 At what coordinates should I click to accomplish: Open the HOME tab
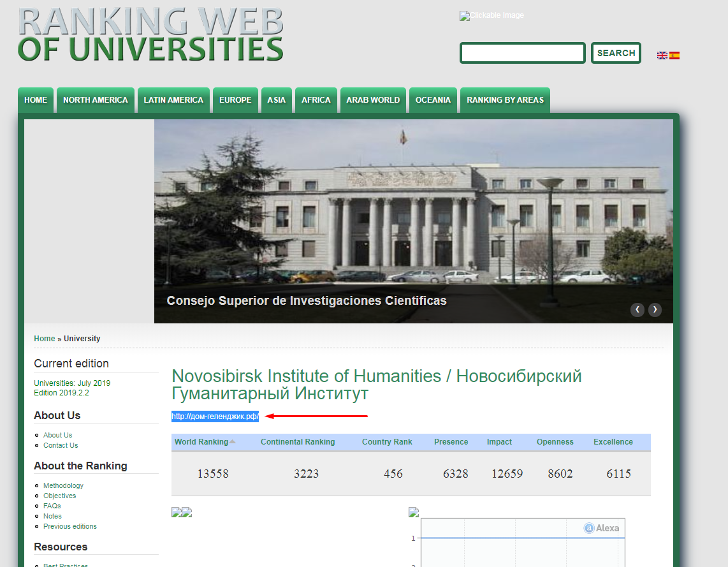click(x=36, y=100)
